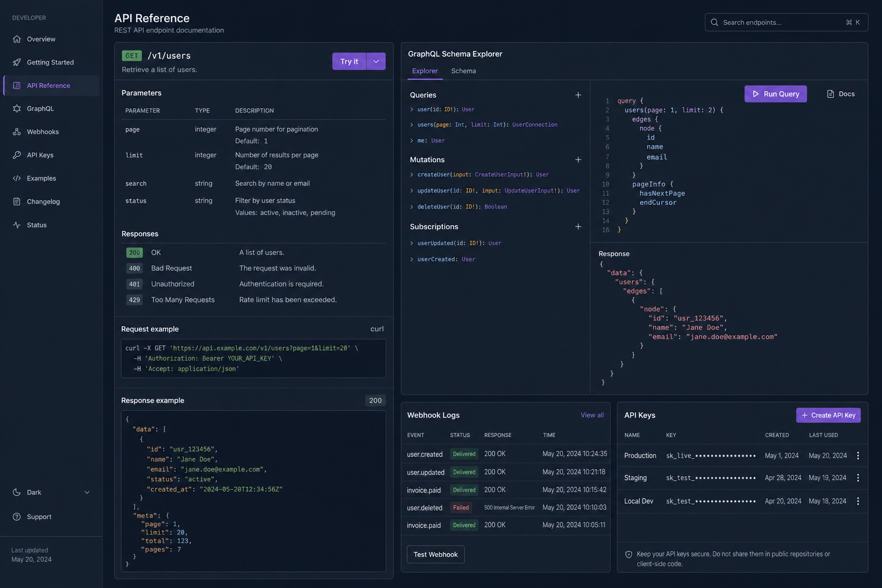Expand the deleteUser mutation
The height and width of the screenshot is (588, 882).
coord(412,207)
